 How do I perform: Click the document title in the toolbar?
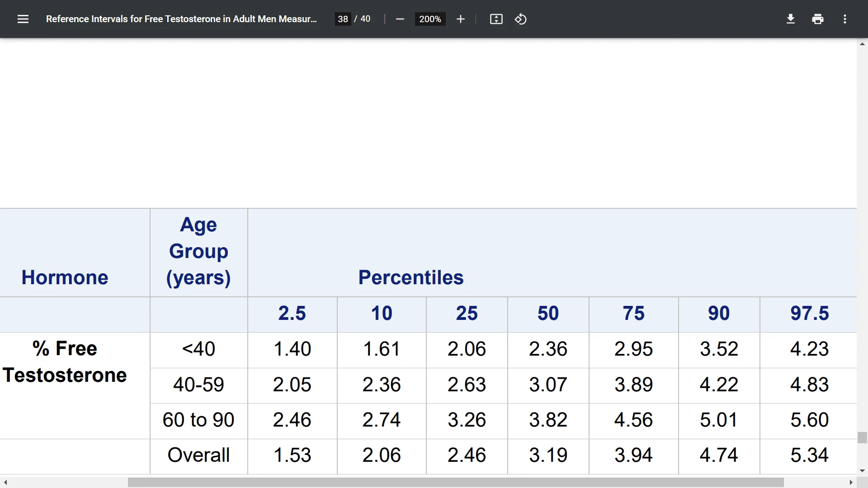point(181,19)
